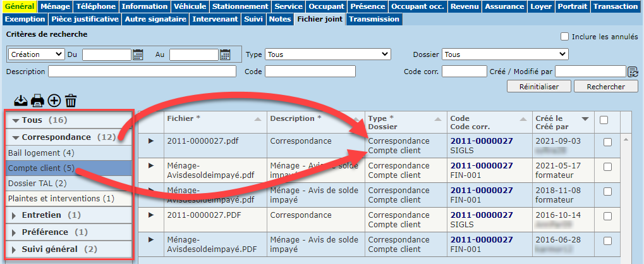Open the Du date calendar picker

pyautogui.click(x=138, y=55)
